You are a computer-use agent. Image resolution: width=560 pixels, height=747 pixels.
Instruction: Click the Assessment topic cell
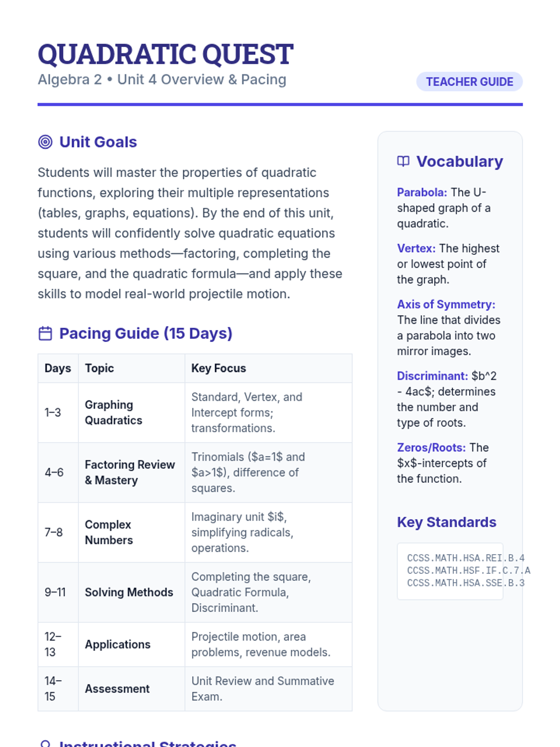coord(117,689)
